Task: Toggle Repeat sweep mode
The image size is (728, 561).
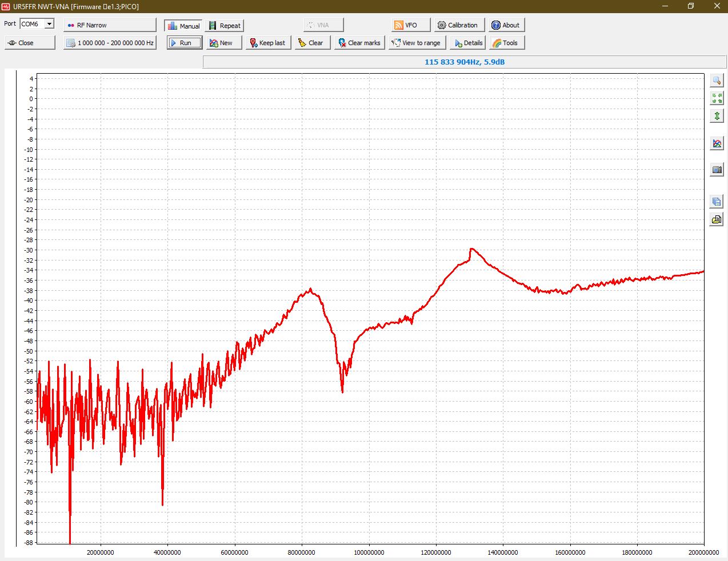Action: (x=225, y=26)
